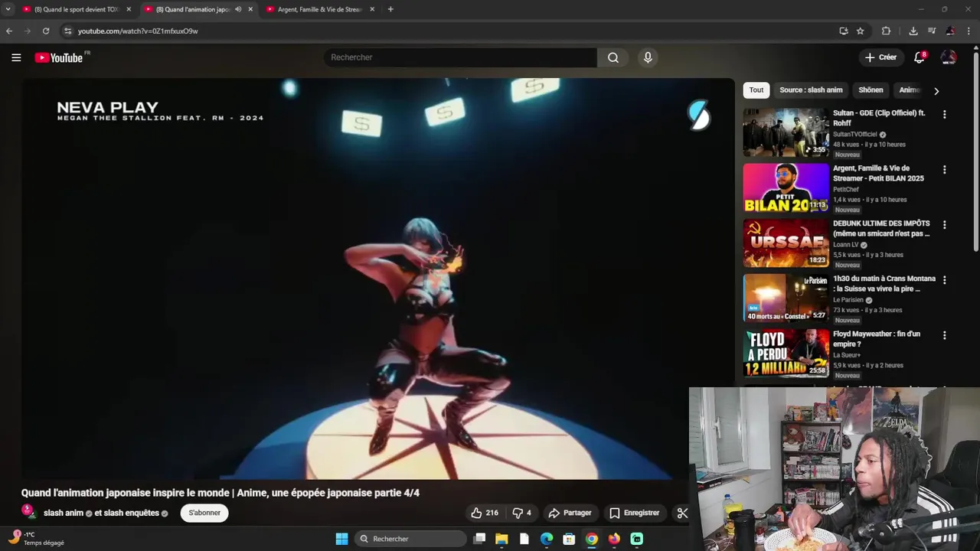980x551 pixels.
Task: Reload the page
Action: (x=46, y=31)
